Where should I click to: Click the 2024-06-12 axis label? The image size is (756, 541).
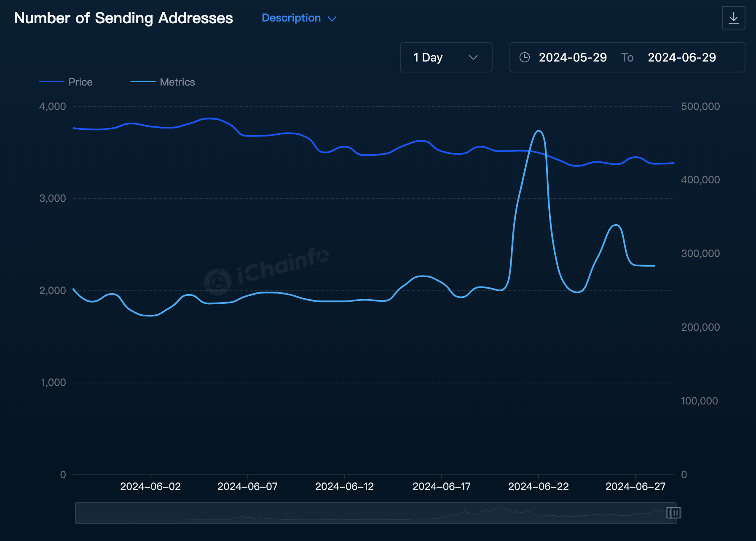tap(344, 487)
